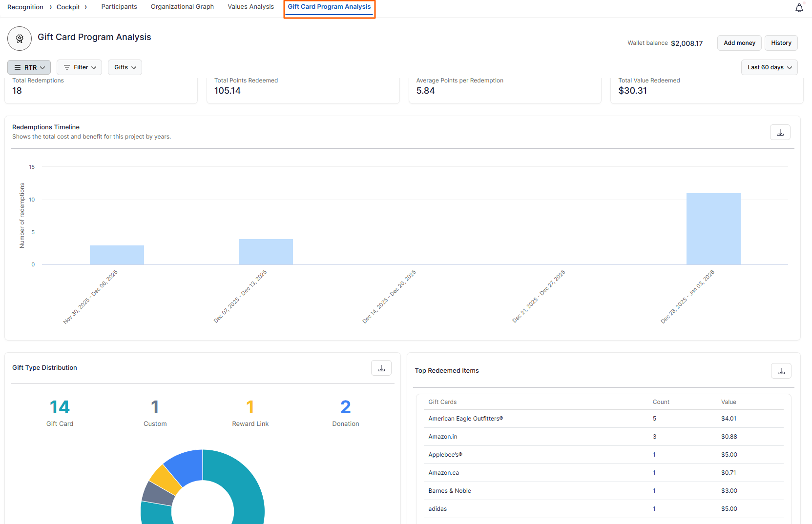The width and height of the screenshot is (812, 524).
Task: Navigate to Recognition breadcrumb link
Action: (25, 7)
